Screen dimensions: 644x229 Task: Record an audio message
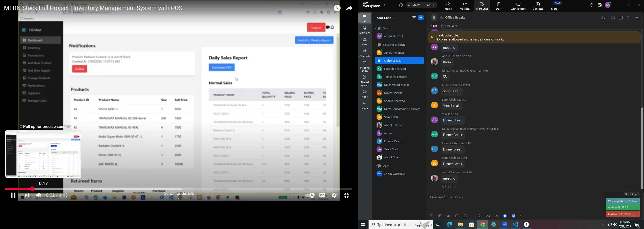click(479, 216)
